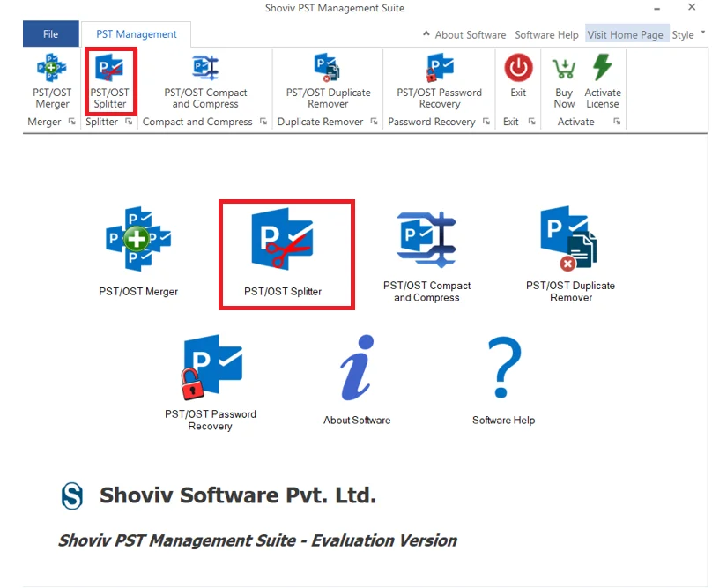The width and height of the screenshot is (712, 588).
Task: Expand Password Recovery group launcher
Action: click(x=486, y=122)
